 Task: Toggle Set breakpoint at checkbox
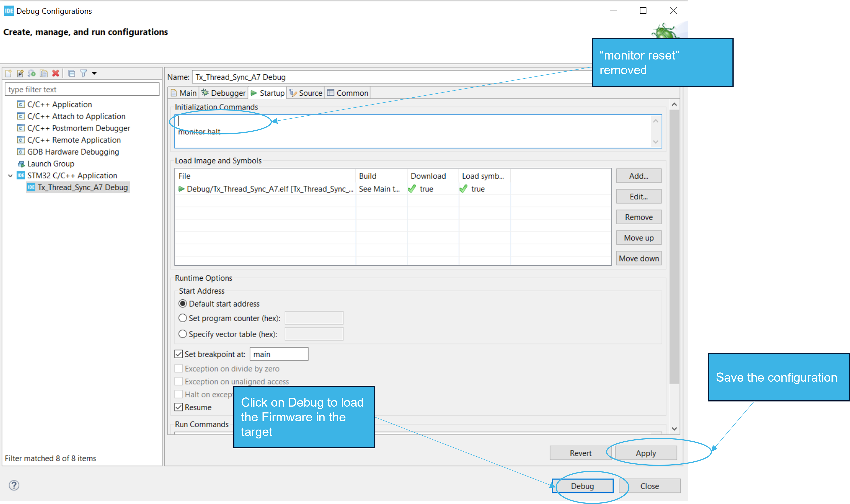(179, 354)
